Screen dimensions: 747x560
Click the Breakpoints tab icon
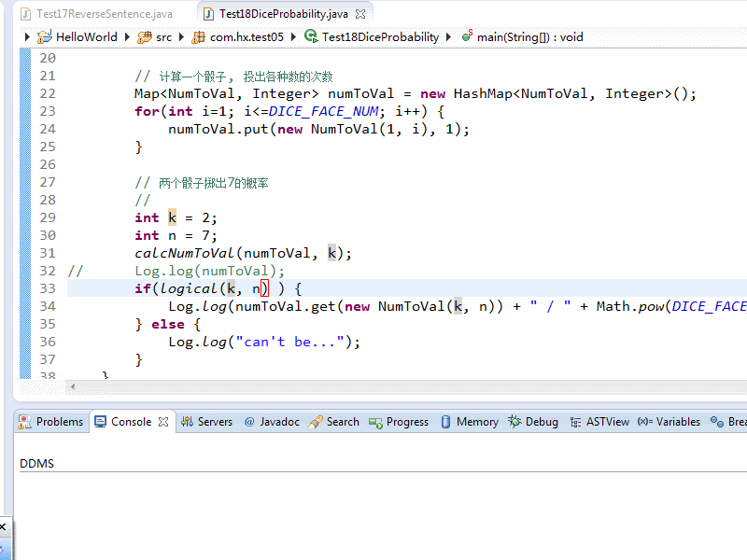(717, 422)
